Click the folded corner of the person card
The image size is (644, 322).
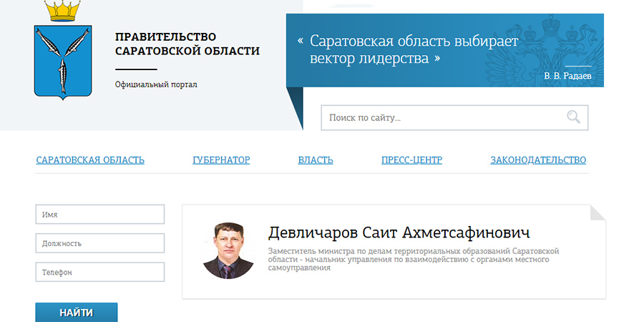(597, 213)
